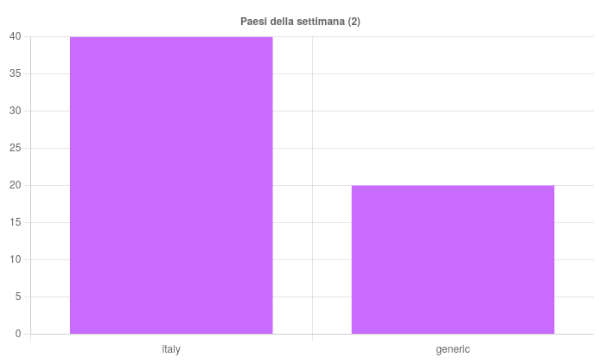Click the 25 y-axis tick label
599x364 pixels.
pos(16,148)
